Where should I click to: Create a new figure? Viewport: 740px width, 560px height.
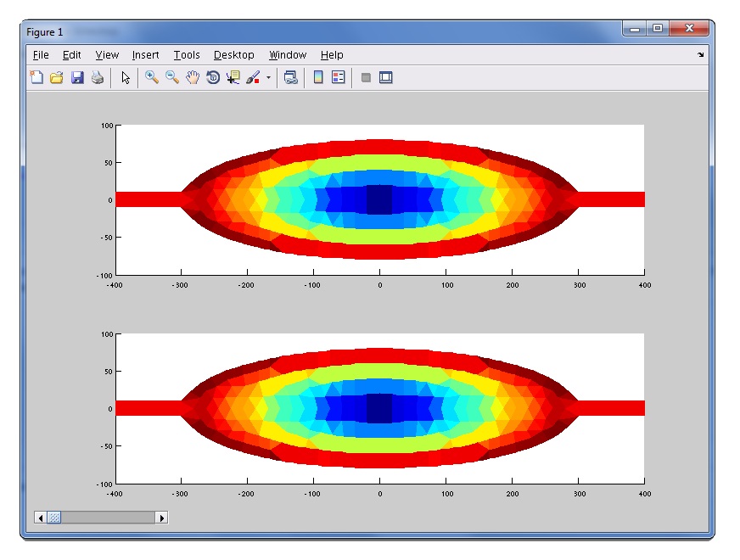pyautogui.click(x=36, y=77)
